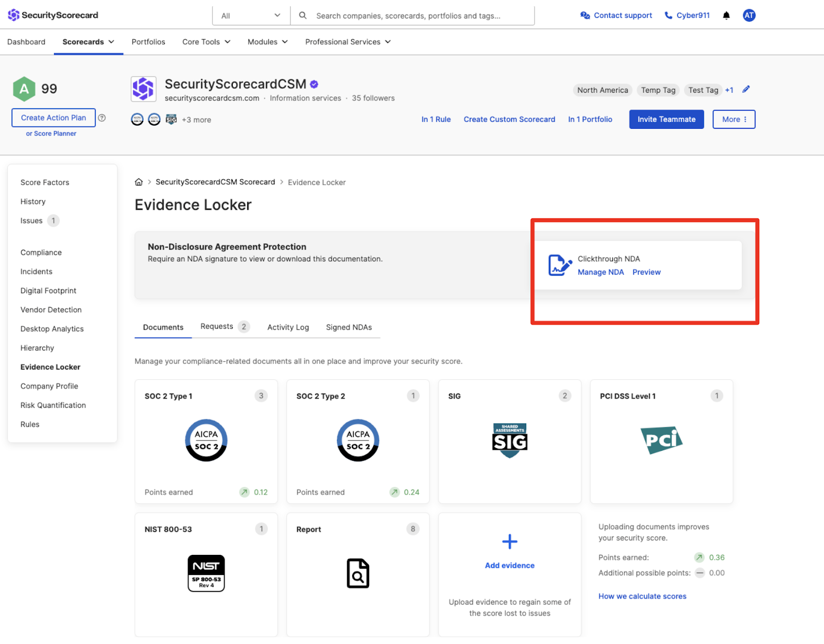Expand the Professional Services menu
Viewport: 824px width, 644px height.
(x=348, y=42)
